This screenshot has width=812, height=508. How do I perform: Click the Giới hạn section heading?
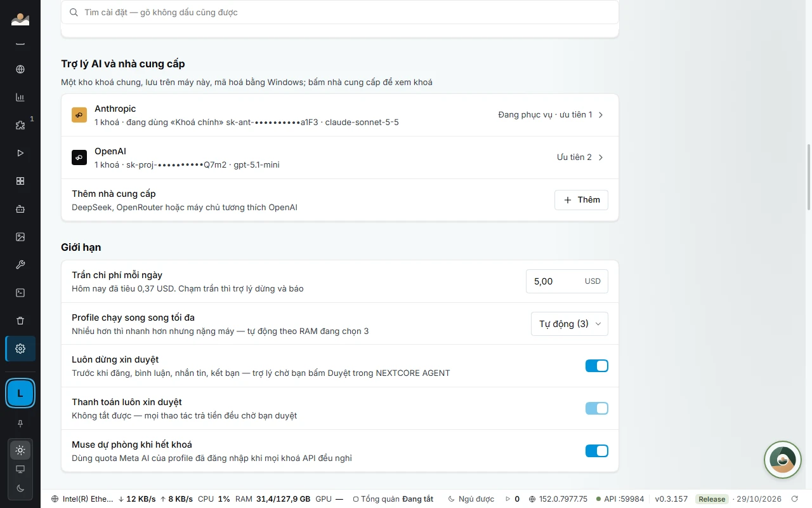pyautogui.click(x=81, y=247)
